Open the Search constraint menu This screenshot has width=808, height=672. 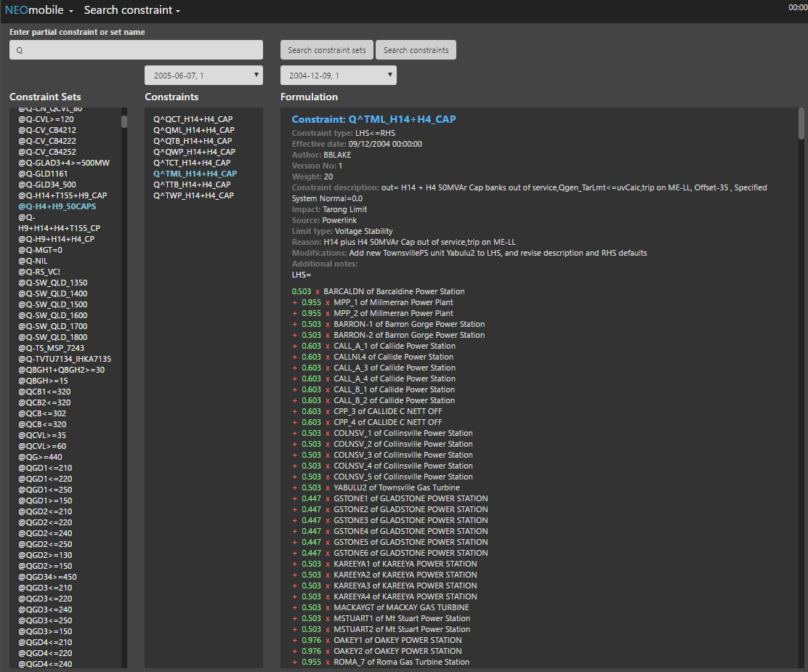pyautogui.click(x=132, y=10)
